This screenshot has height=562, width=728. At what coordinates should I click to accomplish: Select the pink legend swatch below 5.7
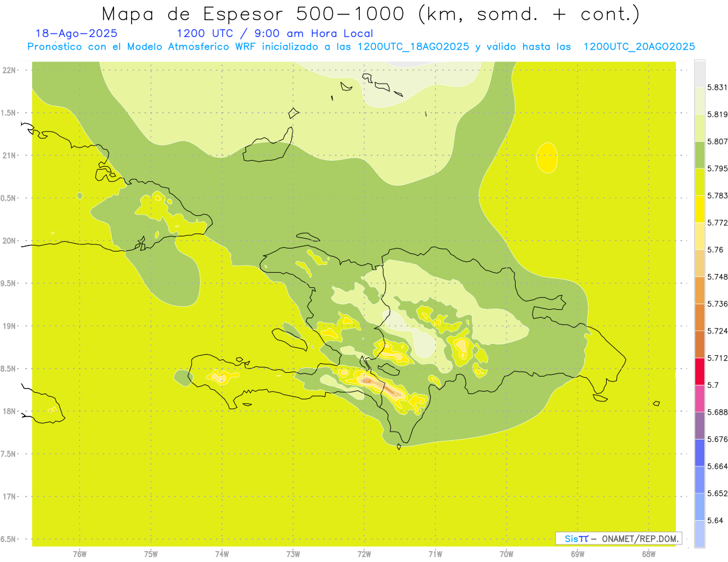pos(699,398)
